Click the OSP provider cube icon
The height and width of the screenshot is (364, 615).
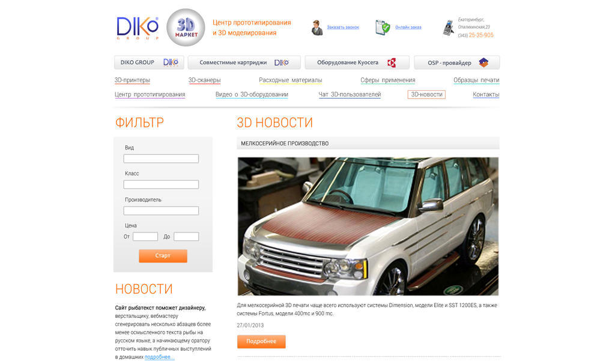[483, 62]
